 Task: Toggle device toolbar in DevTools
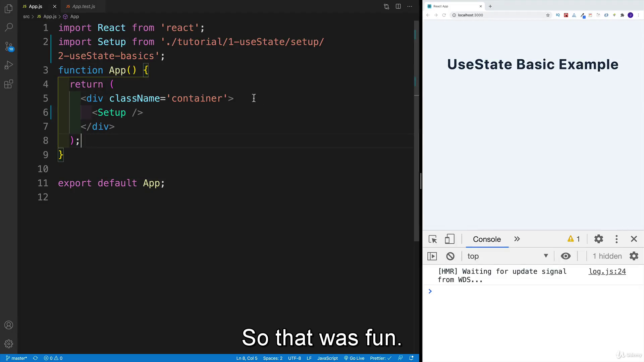coord(449,239)
